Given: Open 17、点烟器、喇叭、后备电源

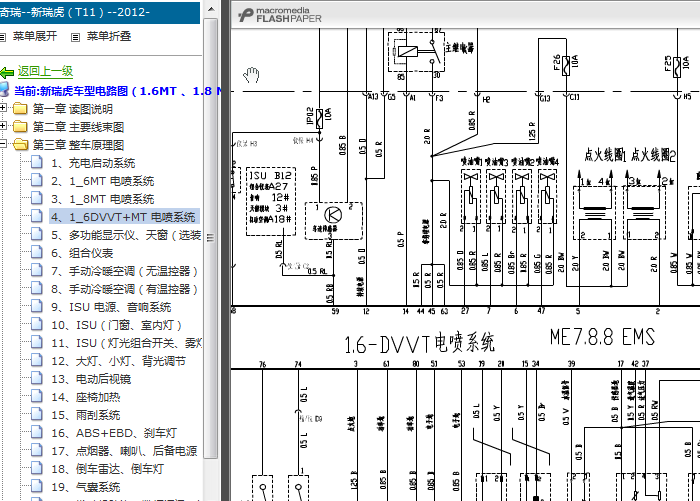Looking at the screenshot, I should coord(124,451).
